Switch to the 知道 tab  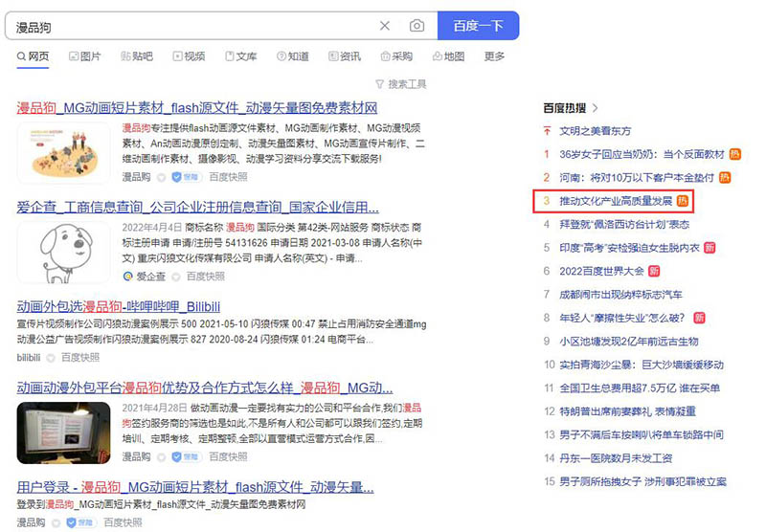[292, 56]
